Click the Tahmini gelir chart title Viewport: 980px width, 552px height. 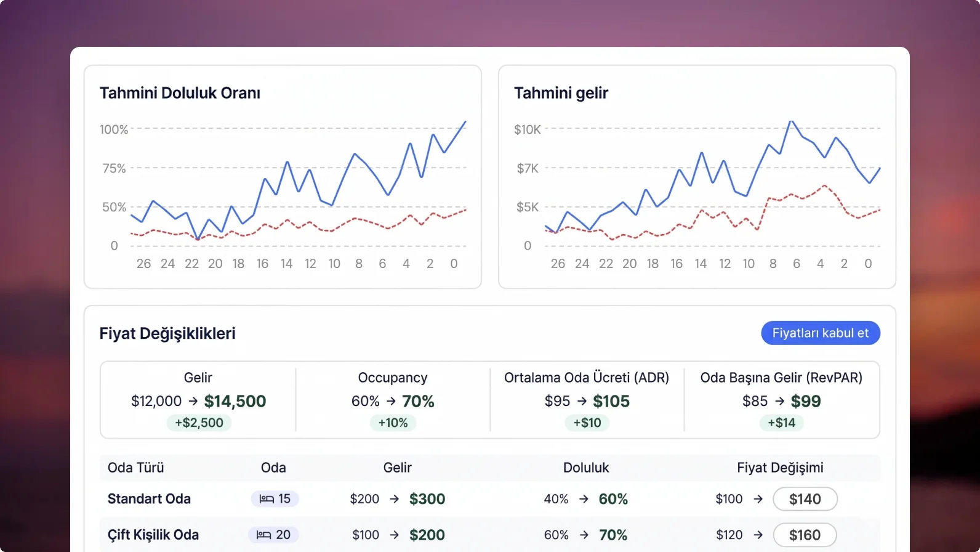(x=561, y=93)
